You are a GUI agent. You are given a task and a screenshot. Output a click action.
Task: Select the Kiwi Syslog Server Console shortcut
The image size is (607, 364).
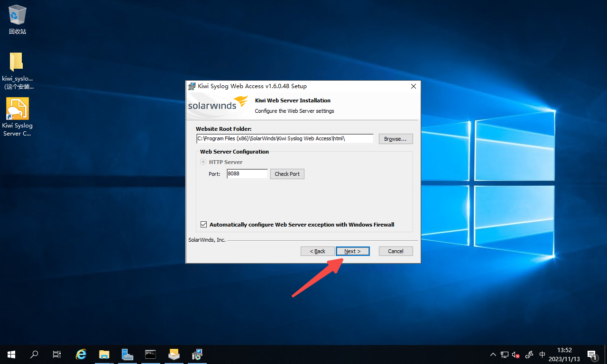click(18, 117)
